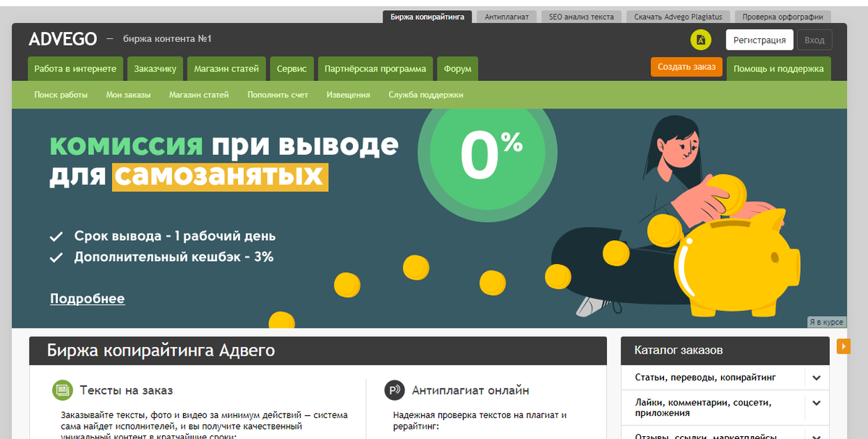This screenshot has height=439, width=868.
Task: Open the 'Работа в интернете' menu
Action: coord(75,68)
